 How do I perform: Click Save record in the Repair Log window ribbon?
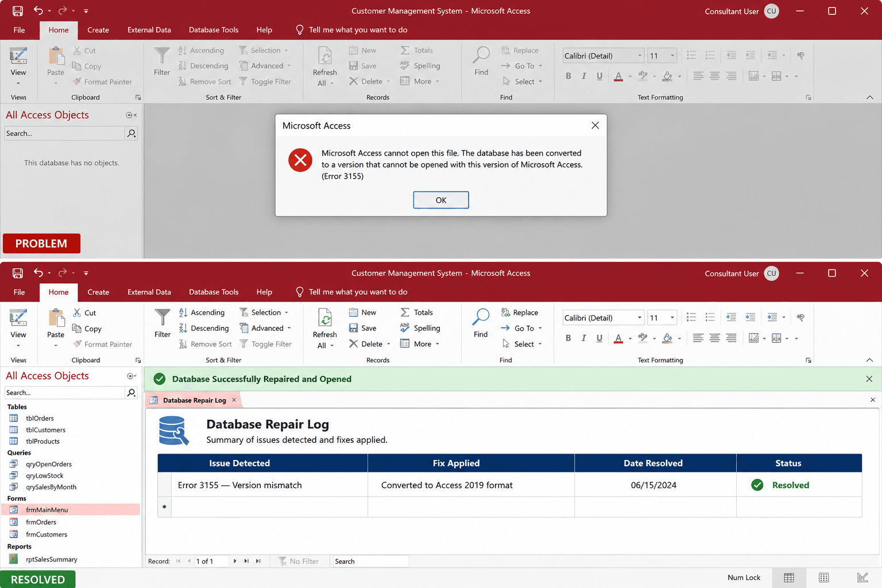[x=362, y=328]
